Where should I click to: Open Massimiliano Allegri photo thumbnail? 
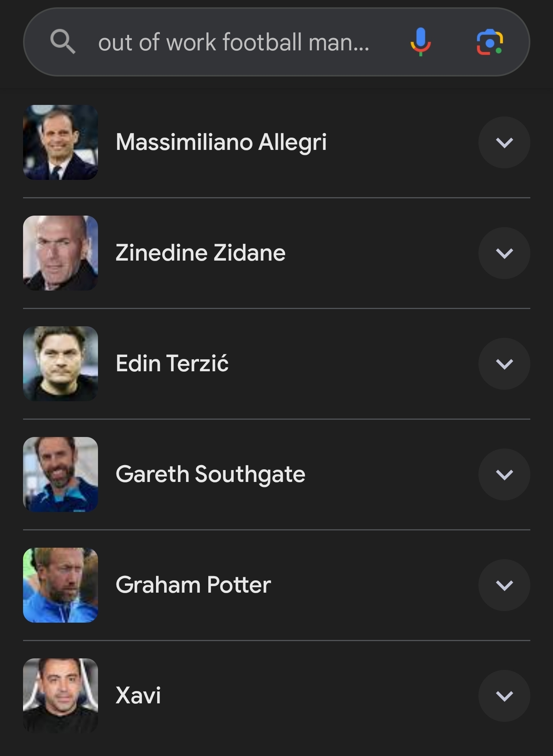[60, 143]
